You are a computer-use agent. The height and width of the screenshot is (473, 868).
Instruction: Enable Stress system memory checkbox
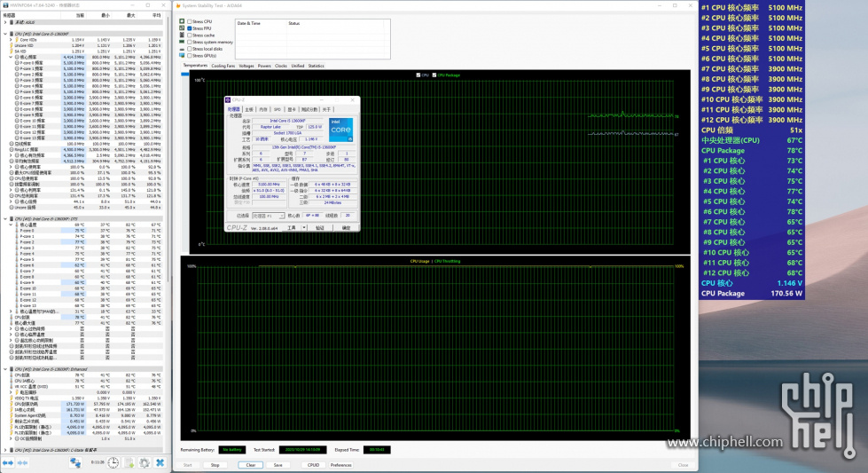tap(190, 42)
